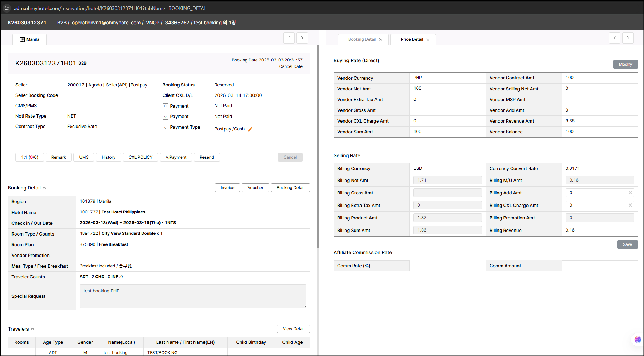Image resolution: width=644 pixels, height=356 pixels.
Task: Open the CXL POLICY button
Action: [x=141, y=157]
